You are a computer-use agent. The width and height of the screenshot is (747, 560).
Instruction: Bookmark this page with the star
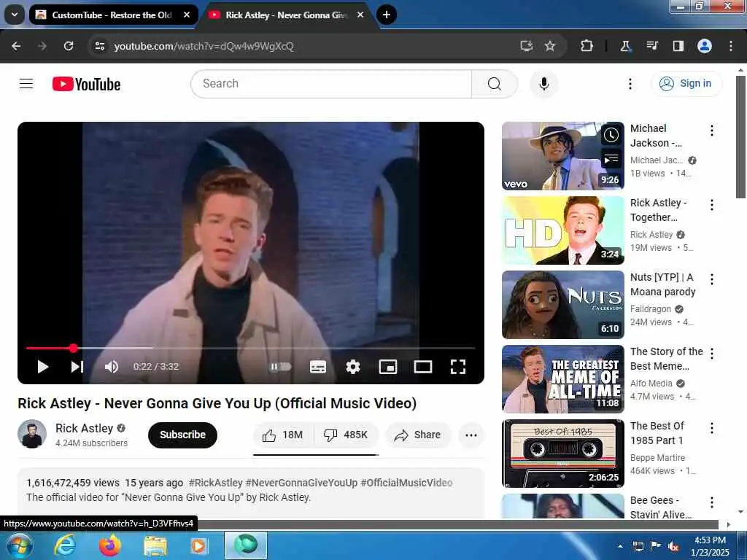point(550,46)
